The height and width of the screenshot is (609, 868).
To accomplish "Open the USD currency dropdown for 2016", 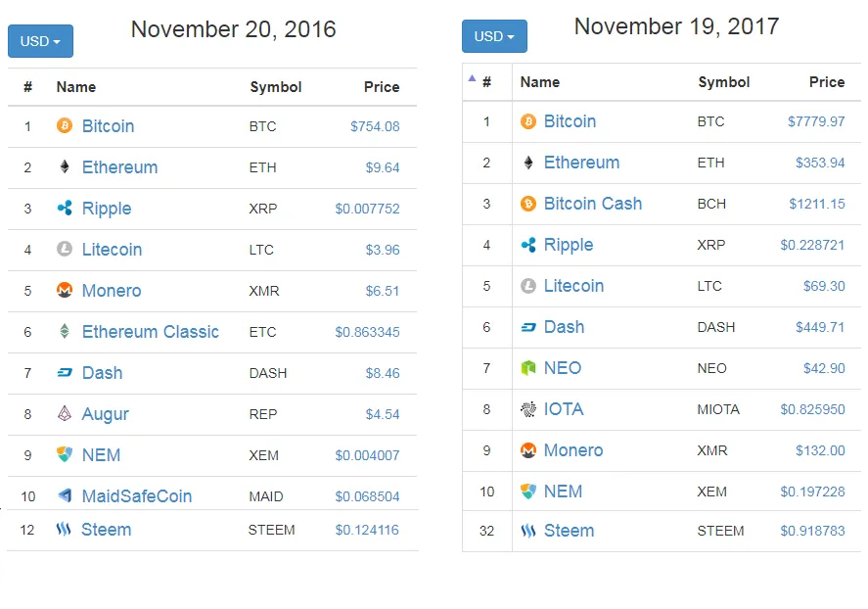I will tap(40, 41).
